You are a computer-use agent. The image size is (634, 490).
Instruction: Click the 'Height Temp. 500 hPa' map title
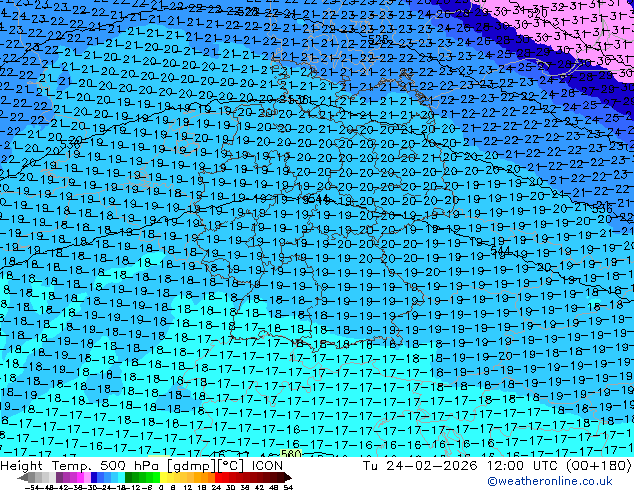[x=82, y=466]
